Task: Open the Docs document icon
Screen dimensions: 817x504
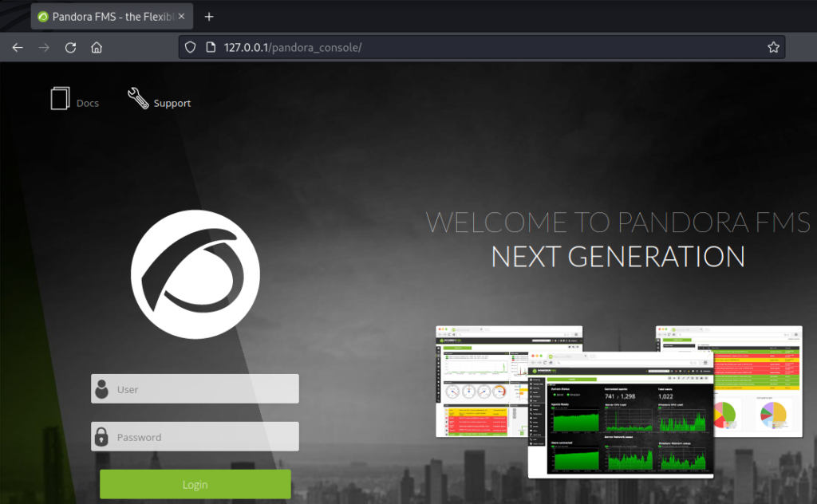Action: pyautogui.click(x=60, y=98)
